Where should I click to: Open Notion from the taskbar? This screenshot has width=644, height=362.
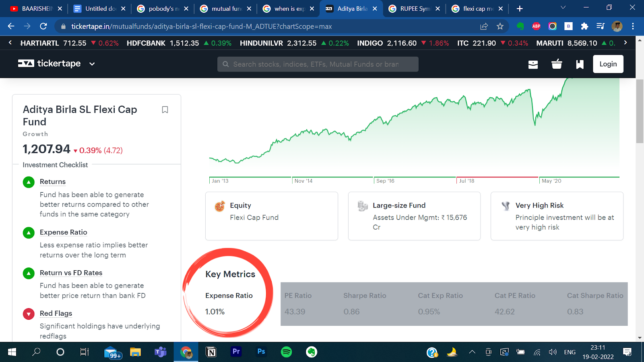coord(211,352)
